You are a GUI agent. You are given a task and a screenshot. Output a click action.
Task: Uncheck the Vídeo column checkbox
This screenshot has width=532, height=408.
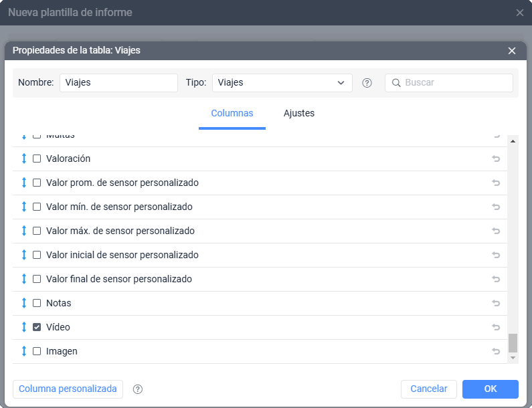point(37,327)
